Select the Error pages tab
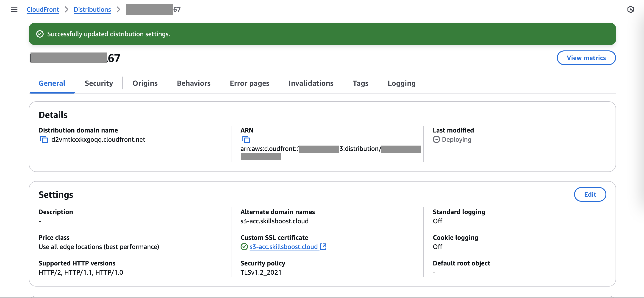The width and height of the screenshot is (644, 298). 249,83
